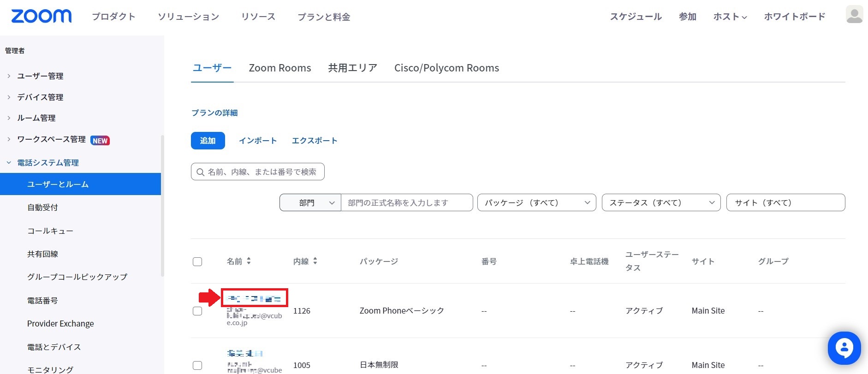Click Main Site in the 1126 row

708,311
